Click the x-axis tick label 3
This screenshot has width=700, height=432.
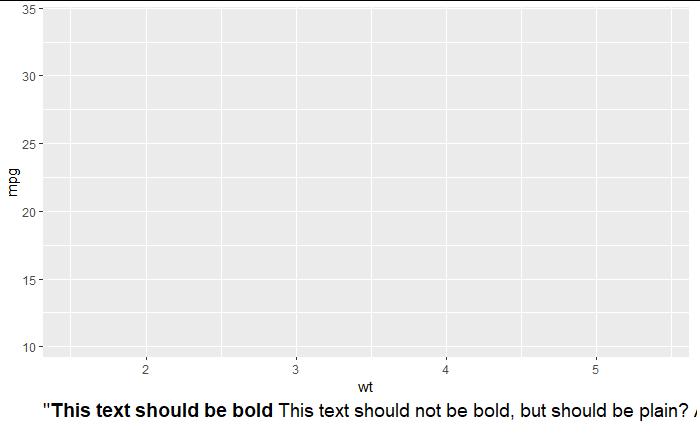(296, 370)
